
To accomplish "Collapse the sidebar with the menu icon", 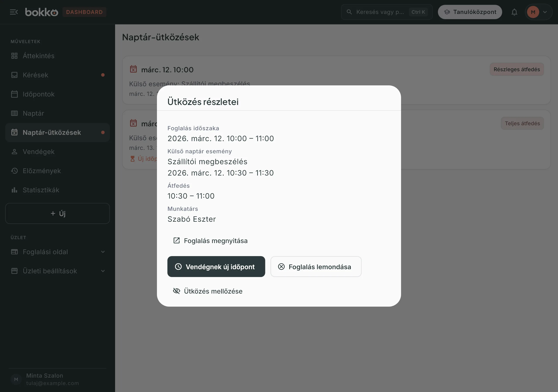I will (14, 12).
